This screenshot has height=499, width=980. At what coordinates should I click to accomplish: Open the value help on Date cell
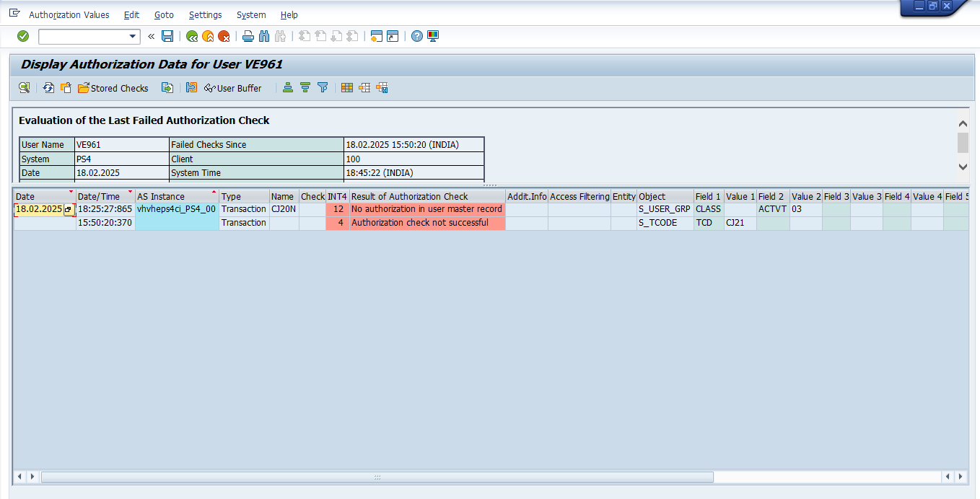(69, 210)
